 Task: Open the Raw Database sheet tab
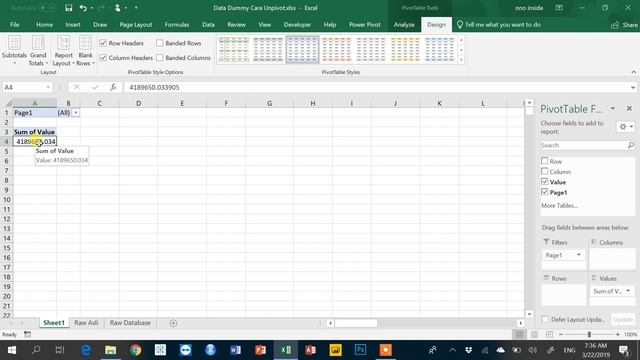click(x=130, y=322)
